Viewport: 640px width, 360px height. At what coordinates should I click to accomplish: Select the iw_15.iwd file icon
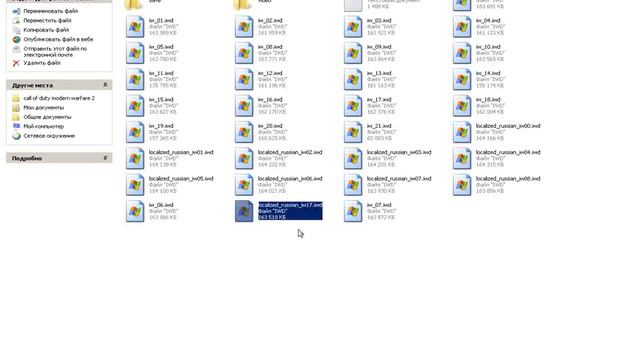(x=135, y=106)
